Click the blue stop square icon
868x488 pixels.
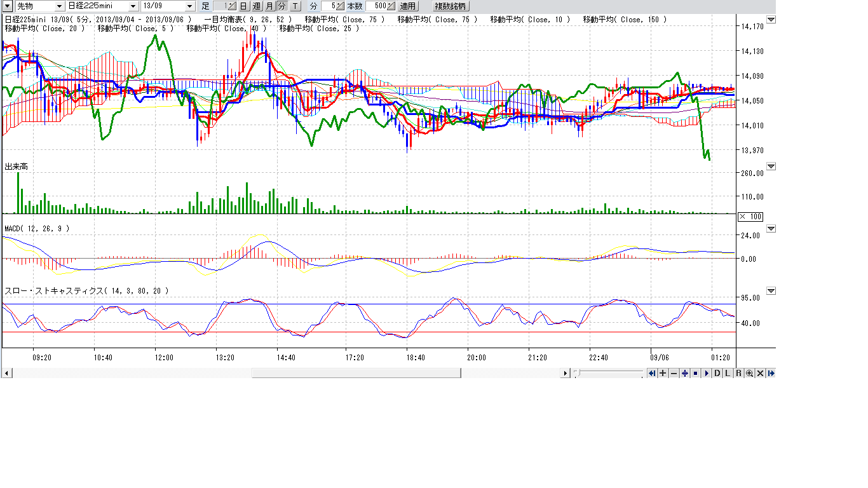695,373
